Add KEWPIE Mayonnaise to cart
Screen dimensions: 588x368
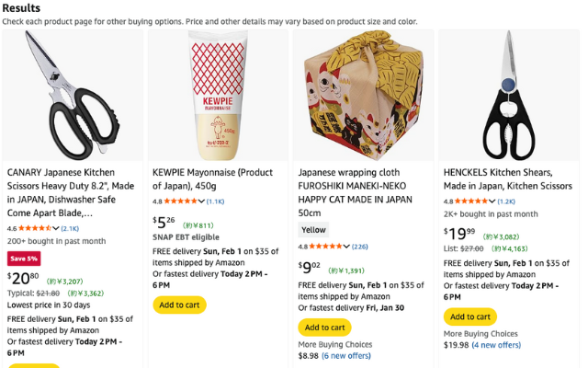click(x=179, y=305)
